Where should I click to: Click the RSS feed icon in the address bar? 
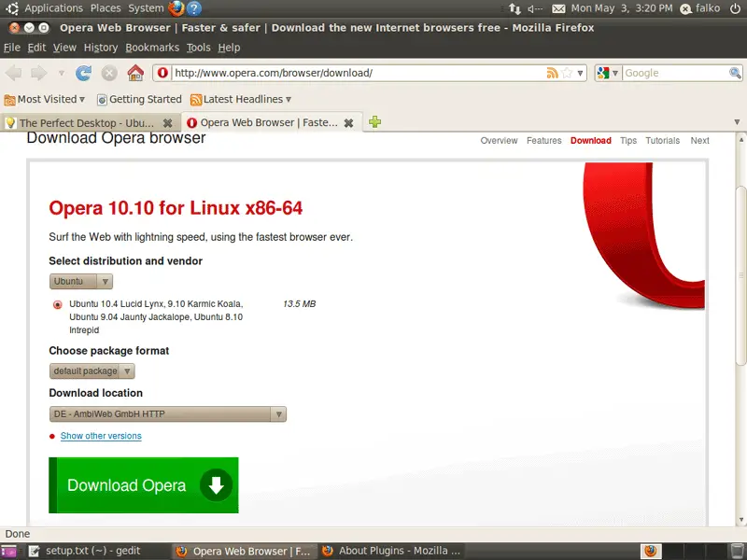(553, 73)
